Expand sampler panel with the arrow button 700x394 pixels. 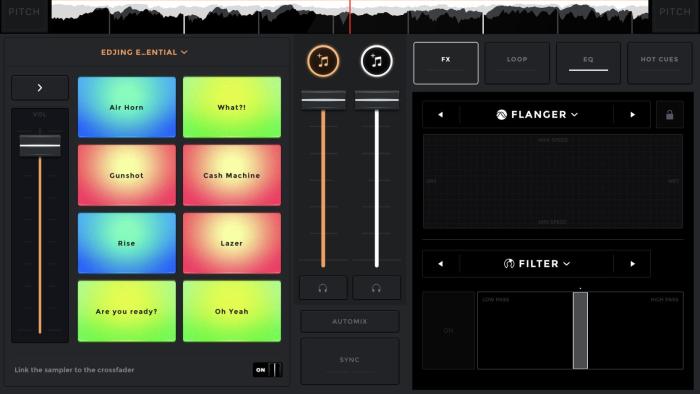(40, 87)
